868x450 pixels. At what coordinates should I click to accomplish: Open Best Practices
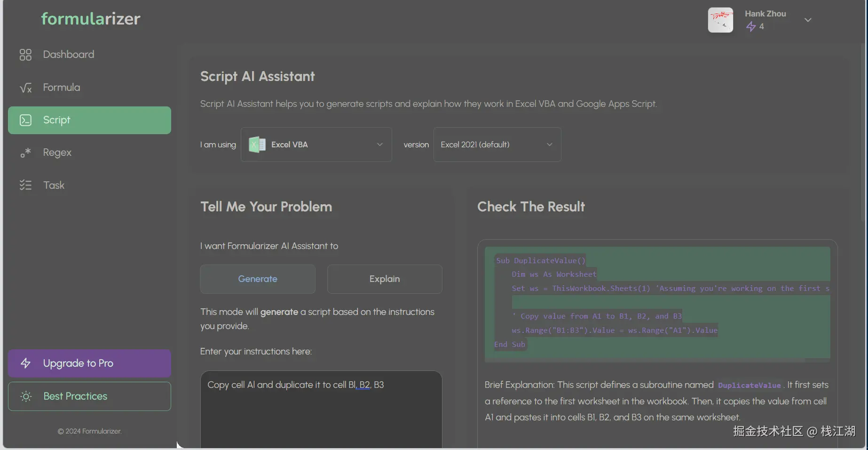(89, 396)
